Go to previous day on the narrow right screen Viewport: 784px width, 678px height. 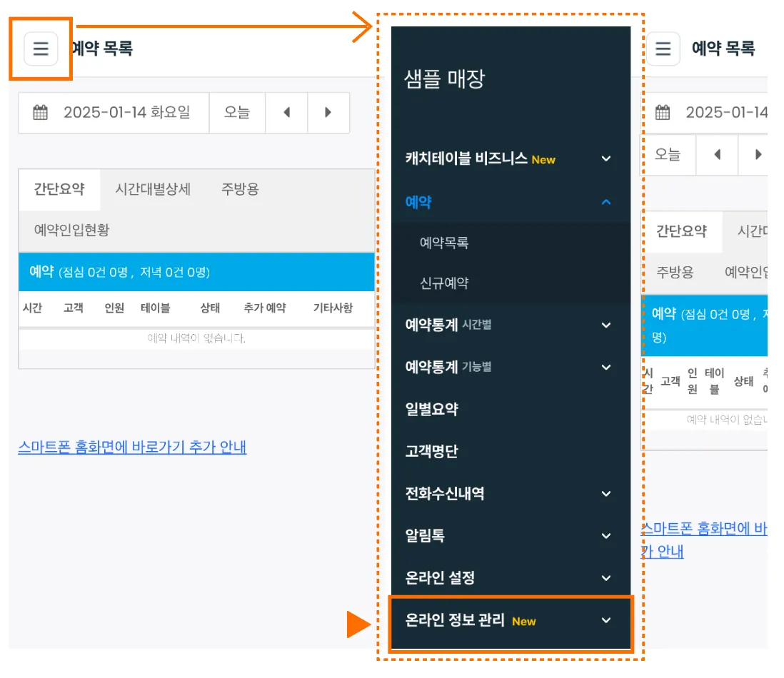[717, 154]
